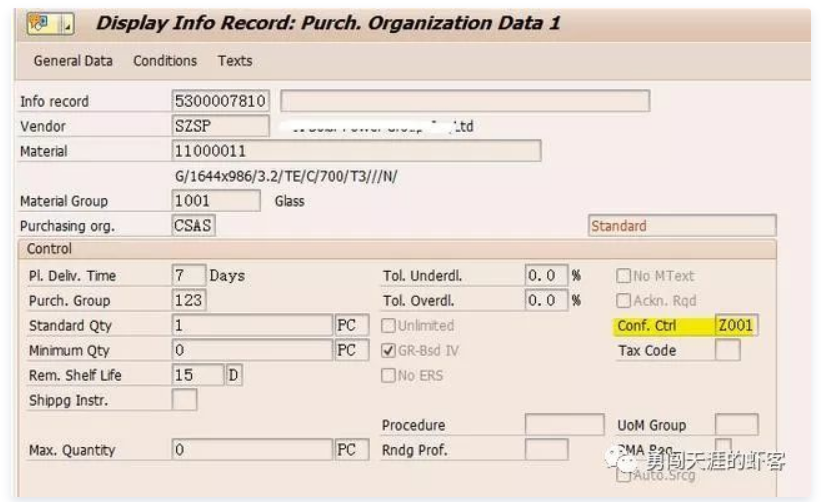This screenshot has height=502, width=821.
Task: Click the Rem. Shelf Life field 15
Action: tap(197, 375)
